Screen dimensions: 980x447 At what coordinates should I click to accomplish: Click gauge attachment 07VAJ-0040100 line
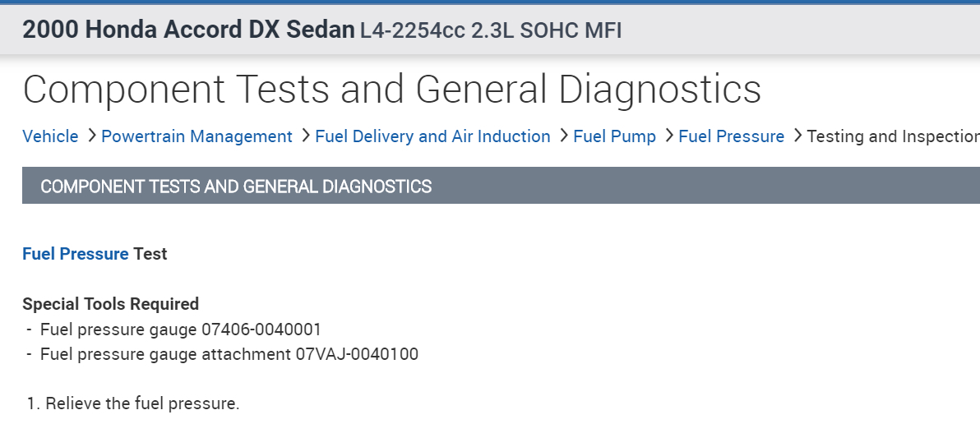click(229, 355)
